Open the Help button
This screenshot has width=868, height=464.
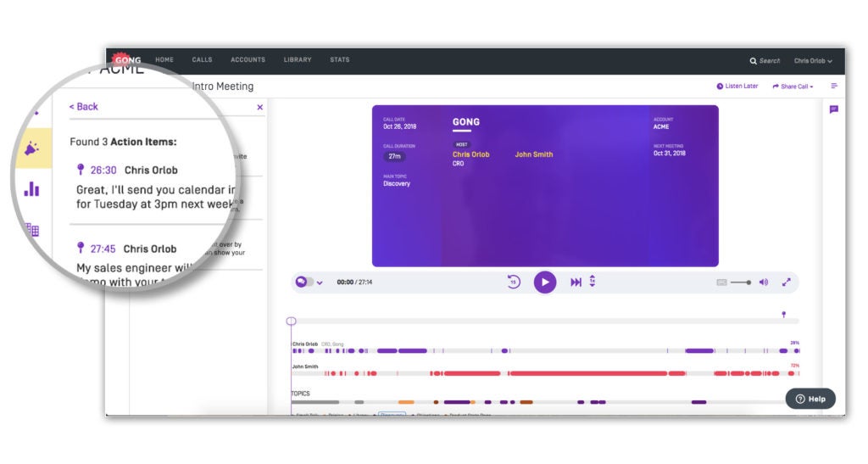coord(810,399)
